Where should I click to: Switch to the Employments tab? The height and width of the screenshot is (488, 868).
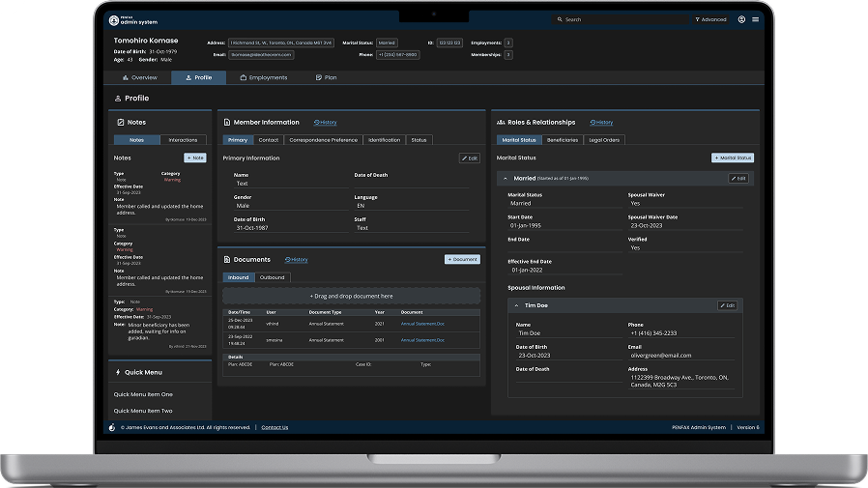(x=262, y=77)
